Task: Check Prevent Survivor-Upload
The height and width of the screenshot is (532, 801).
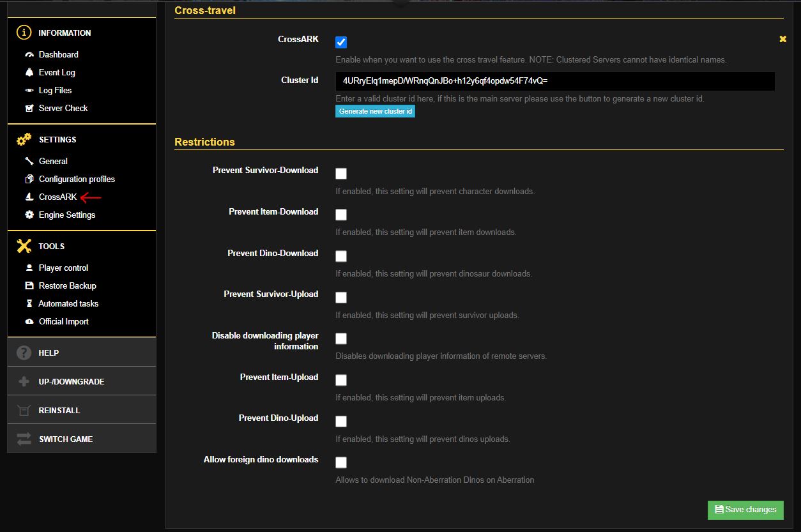Action: point(340,297)
